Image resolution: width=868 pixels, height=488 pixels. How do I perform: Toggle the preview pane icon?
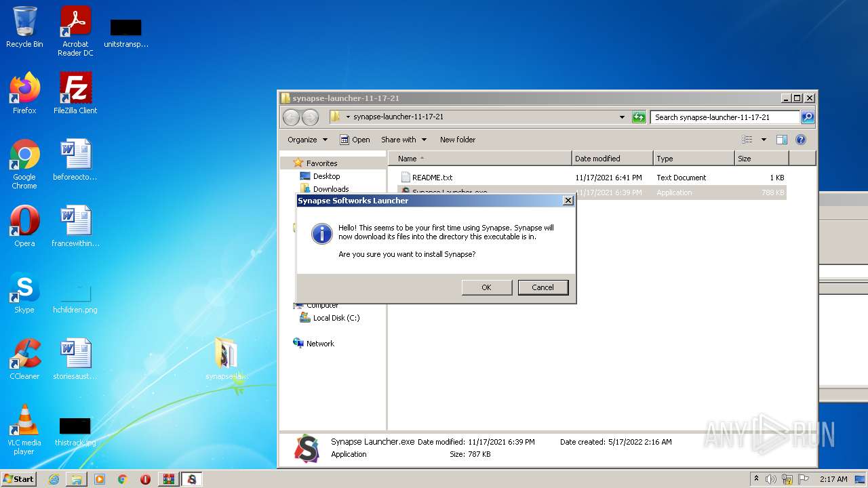(x=781, y=140)
